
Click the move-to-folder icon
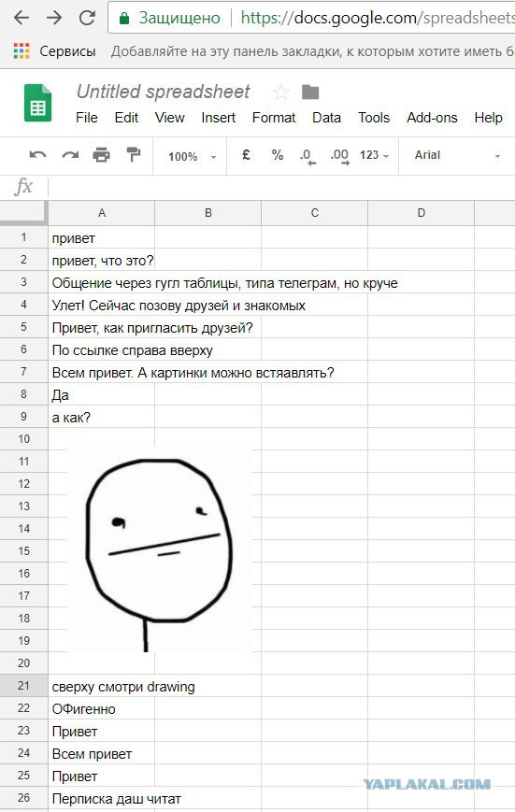tap(310, 93)
